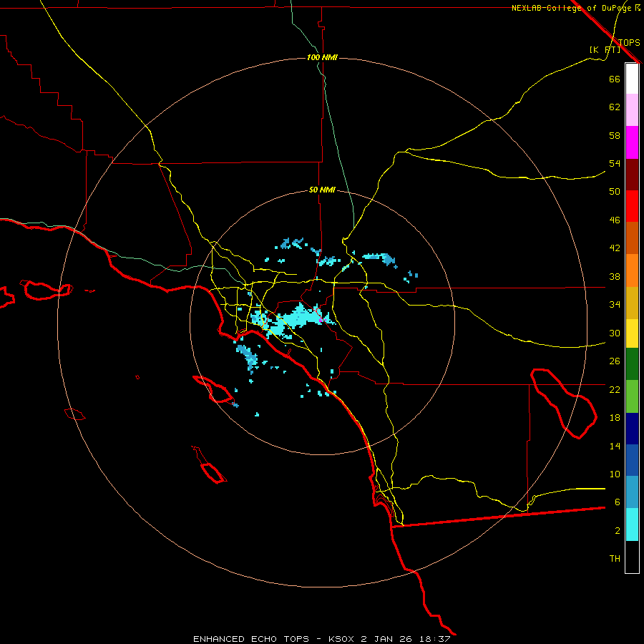Click the gold mustard legend swatch
This screenshot has height=644, width=644.
pos(632,303)
